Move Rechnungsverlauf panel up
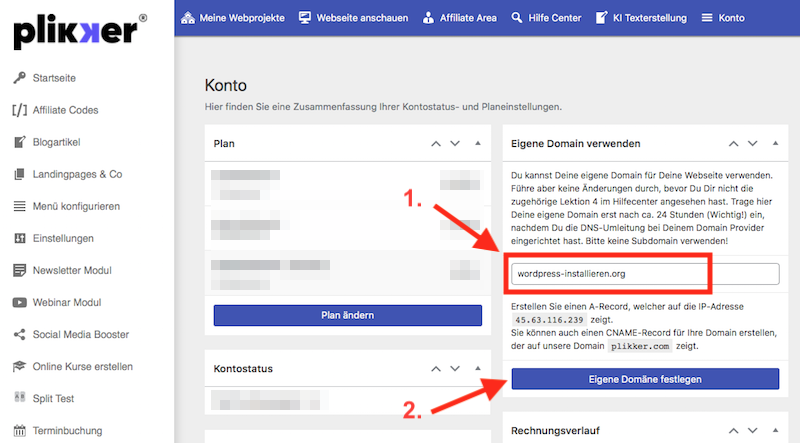 click(x=734, y=431)
